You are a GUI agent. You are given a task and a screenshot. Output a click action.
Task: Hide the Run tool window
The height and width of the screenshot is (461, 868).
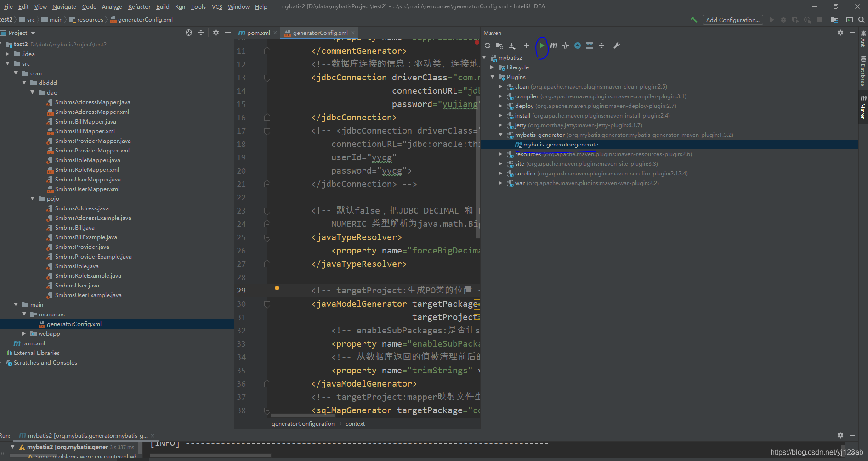tap(852, 435)
